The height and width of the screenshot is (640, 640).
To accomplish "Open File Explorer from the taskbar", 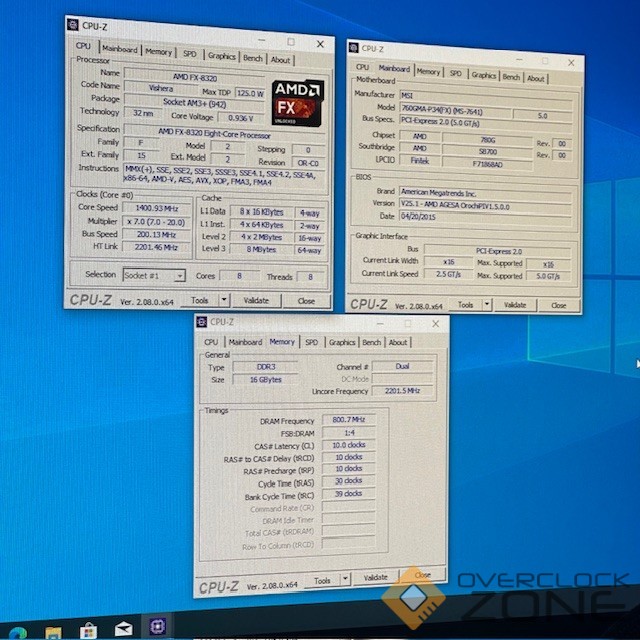I will 53,632.
